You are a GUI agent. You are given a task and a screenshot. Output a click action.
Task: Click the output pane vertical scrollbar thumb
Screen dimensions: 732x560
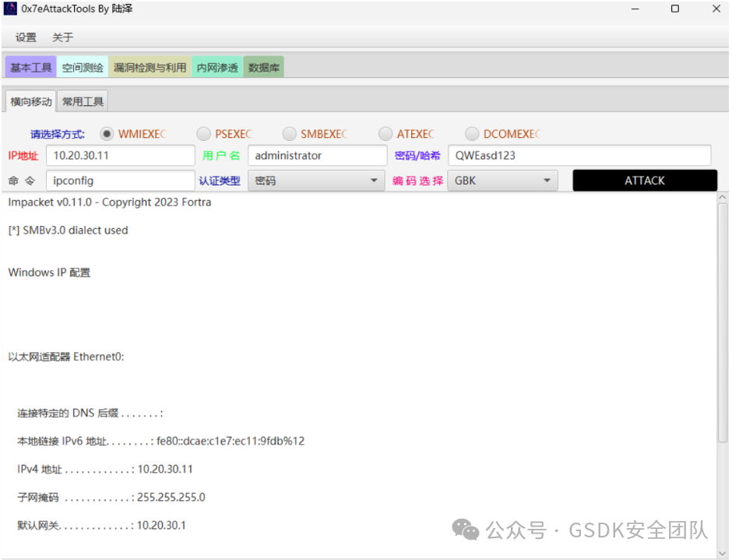click(x=723, y=322)
